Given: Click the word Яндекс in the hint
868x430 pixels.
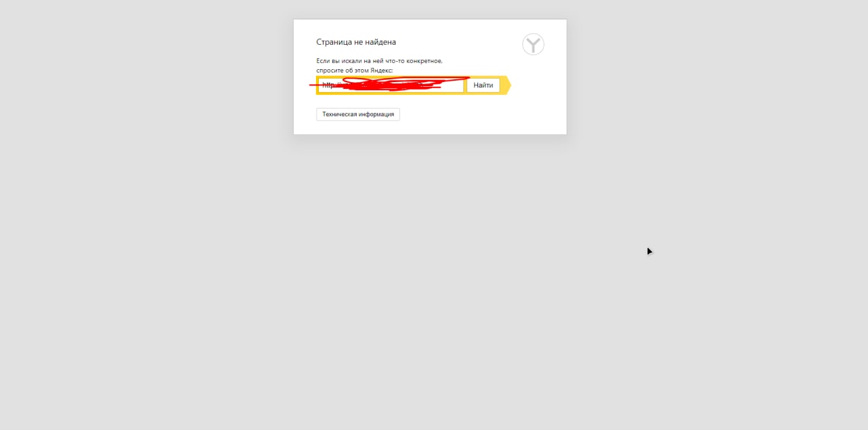Looking at the screenshot, I should (x=381, y=71).
